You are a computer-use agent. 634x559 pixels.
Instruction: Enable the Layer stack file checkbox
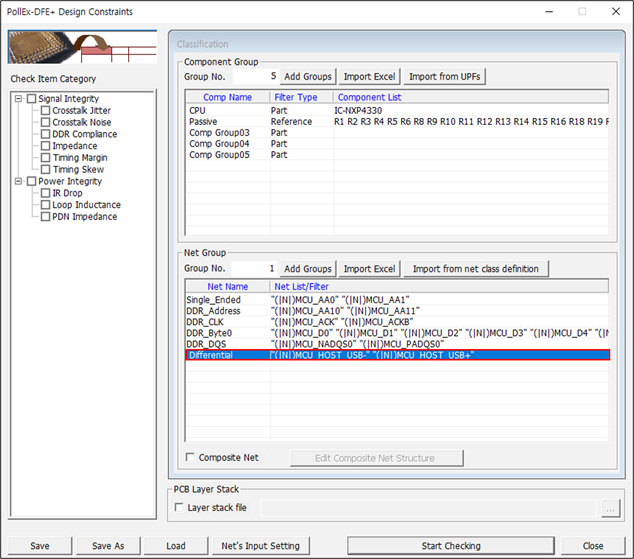tap(179, 508)
